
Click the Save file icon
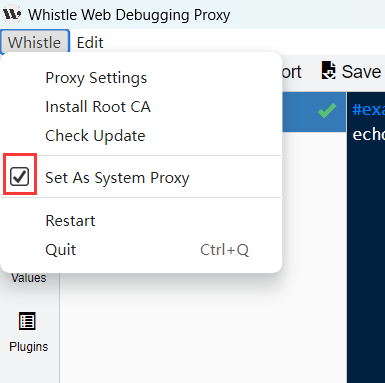click(x=328, y=70)
